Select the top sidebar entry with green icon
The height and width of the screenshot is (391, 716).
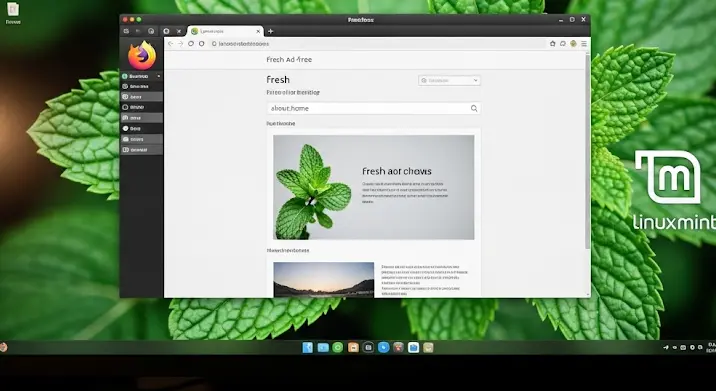141,76
